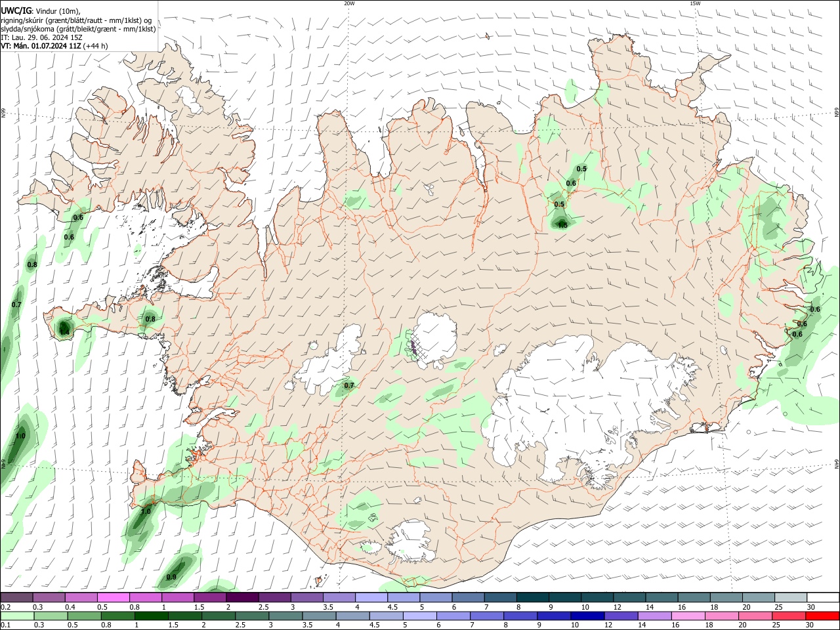Pick the 6 slate-blue snow legend swatch

click(468, 597)
